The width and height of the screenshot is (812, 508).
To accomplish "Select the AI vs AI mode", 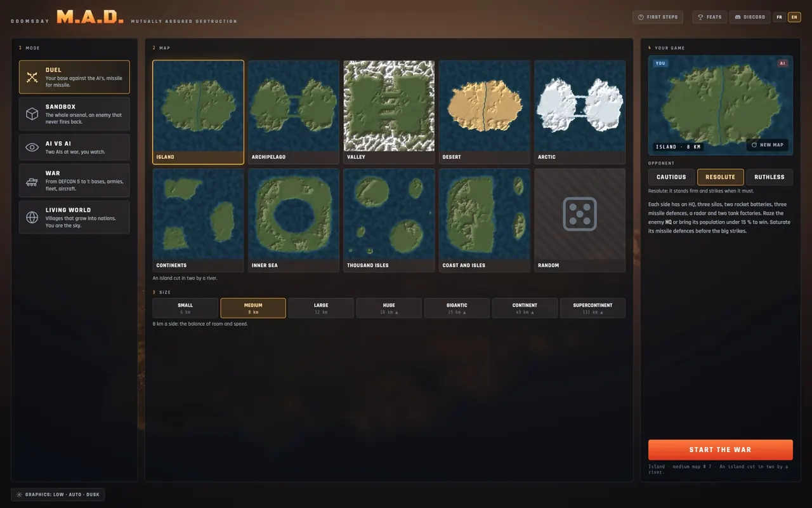I will 74,147.
